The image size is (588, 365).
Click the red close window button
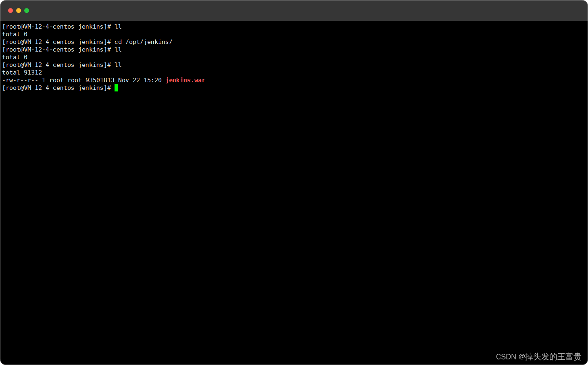point(10,10)
